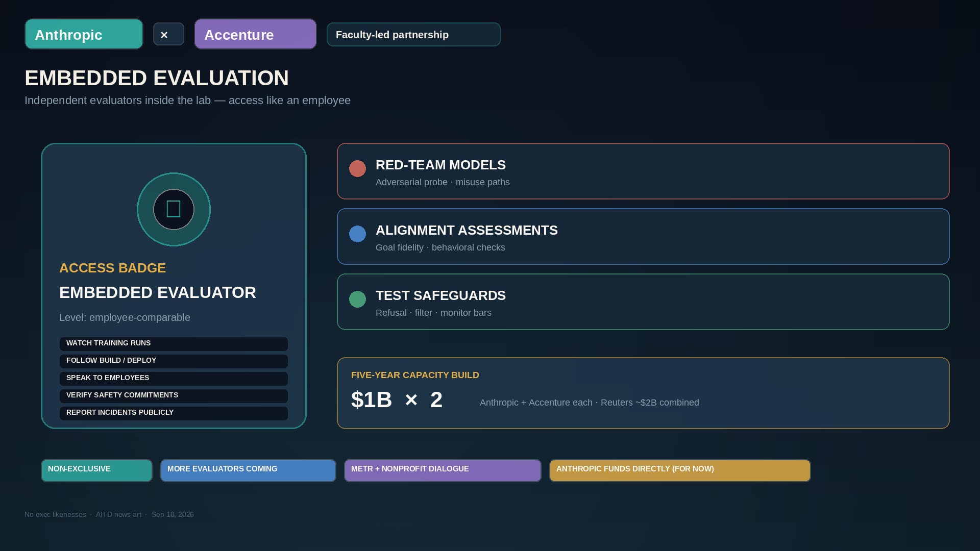This screenshot has height=551, width=980.
Task: Click the AITD news art footer text
Action: tap(118, 514)
